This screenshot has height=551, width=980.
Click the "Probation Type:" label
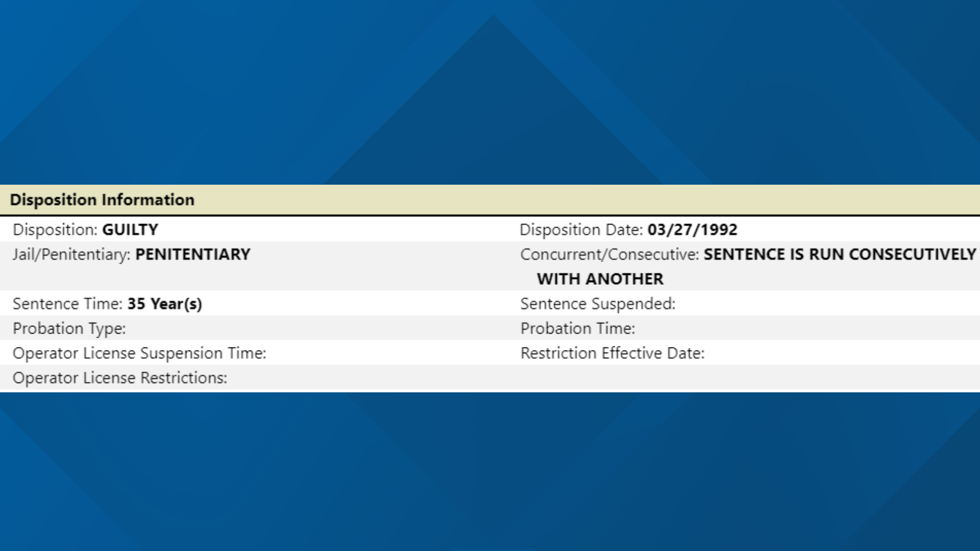pyautogui.click(x=69, y=329)
